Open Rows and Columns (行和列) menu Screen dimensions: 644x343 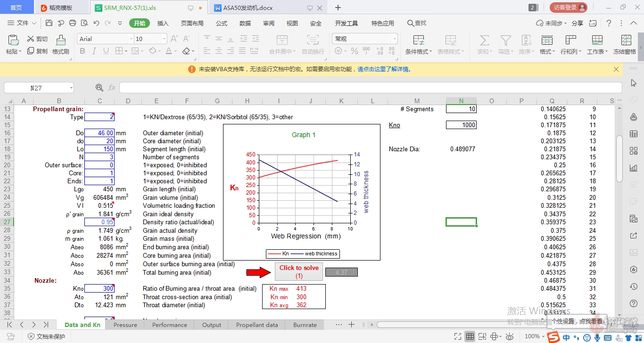pyautogui.click(x=571, y=45)
